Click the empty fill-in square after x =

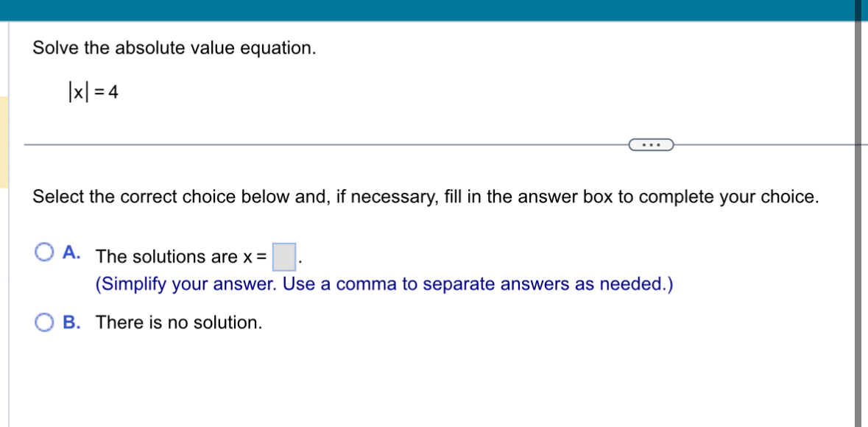283,256
